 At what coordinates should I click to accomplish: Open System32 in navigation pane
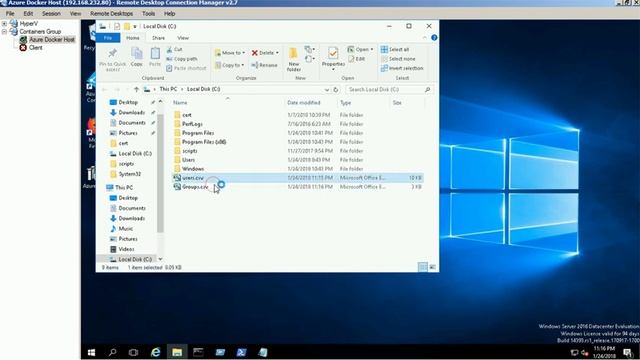pyautogui.click(x=129, y=174)
